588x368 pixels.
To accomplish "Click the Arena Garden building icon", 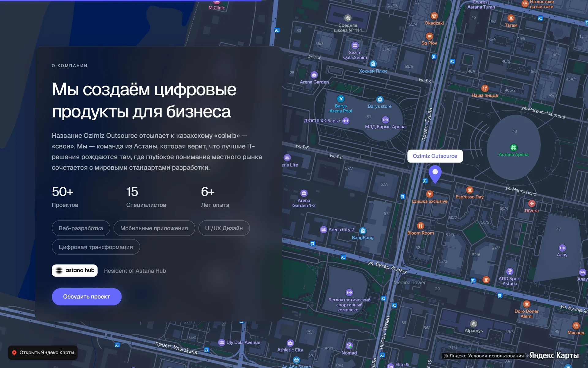I will pyautogui.click(x=314, y=75).
